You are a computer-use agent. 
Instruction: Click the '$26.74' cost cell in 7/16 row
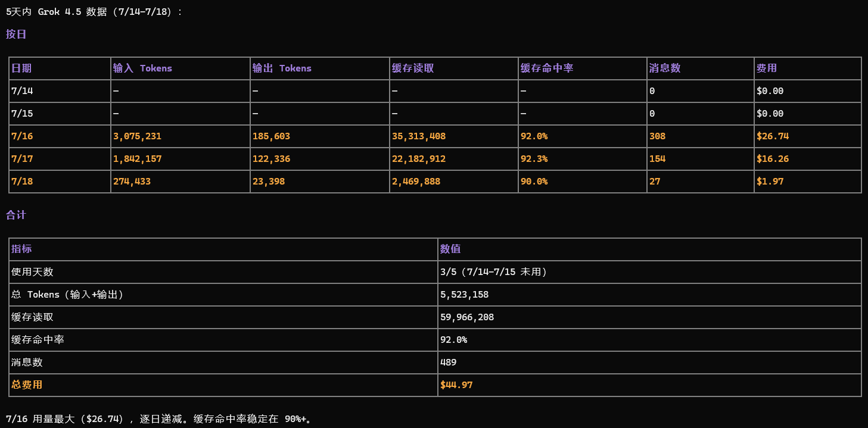(x=773, y=136)
